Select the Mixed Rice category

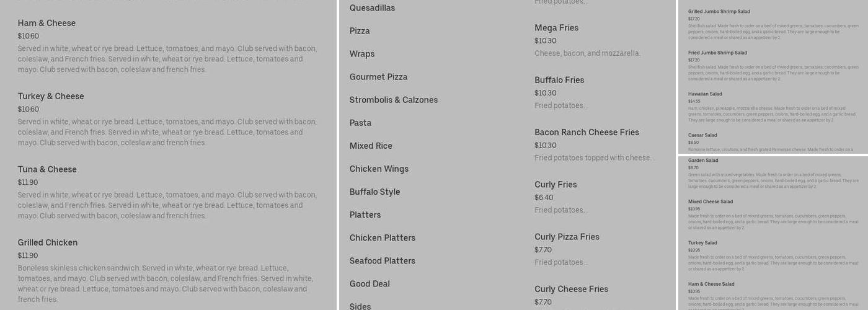[x=371, y=146]
